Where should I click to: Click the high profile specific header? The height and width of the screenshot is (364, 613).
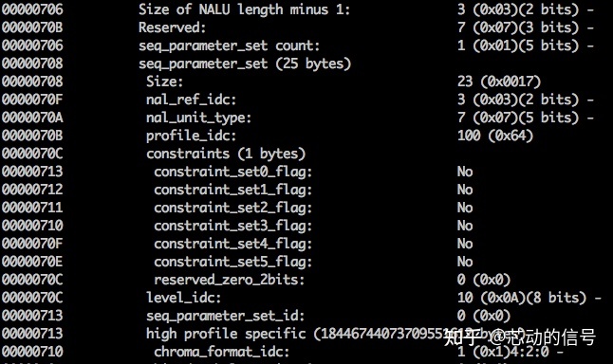(226, 334)
